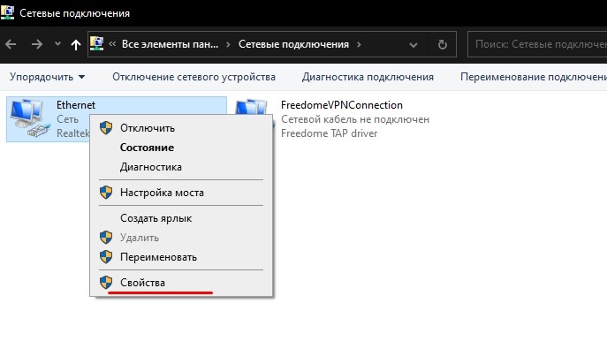
Task: Select the FreedomeVPNConnection adapter icon
Action: click(x=252, y=107)
